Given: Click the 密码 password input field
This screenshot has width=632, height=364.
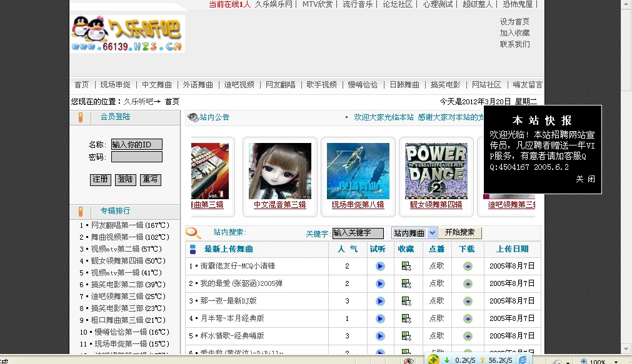Looking at the screenshot, I should (x=137, y=157).
